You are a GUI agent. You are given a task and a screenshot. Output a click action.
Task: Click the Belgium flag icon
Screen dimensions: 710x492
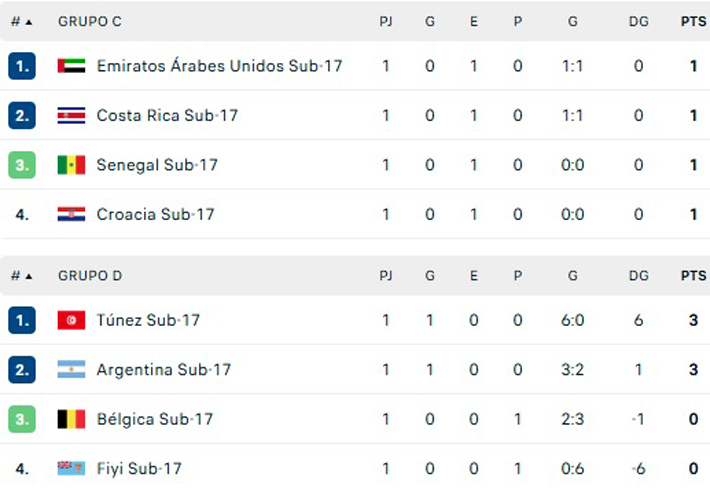click(x=71, y=419)
